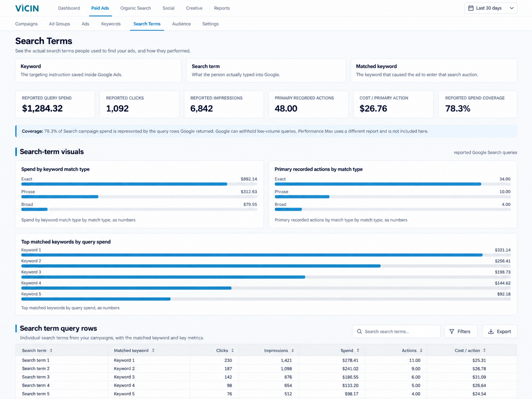Click the Keyword 1 query spend bar

(x=252, y=255)
